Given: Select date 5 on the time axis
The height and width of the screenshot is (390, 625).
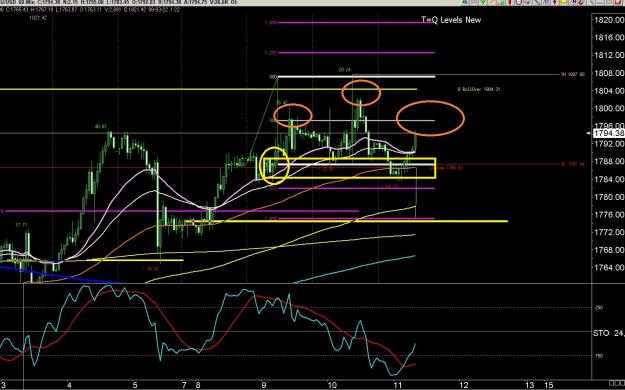Looking at the screenshot, I should pos(135,385).
